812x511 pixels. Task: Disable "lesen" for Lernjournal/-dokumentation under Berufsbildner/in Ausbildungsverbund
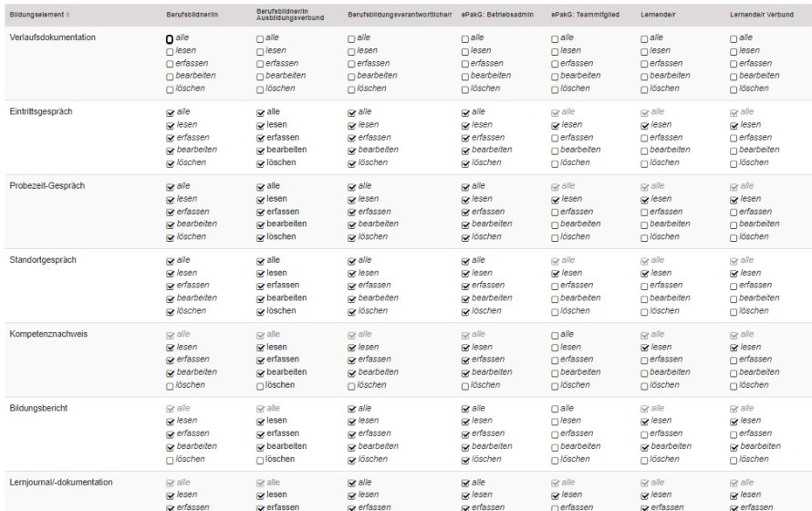tap(261, 495)
